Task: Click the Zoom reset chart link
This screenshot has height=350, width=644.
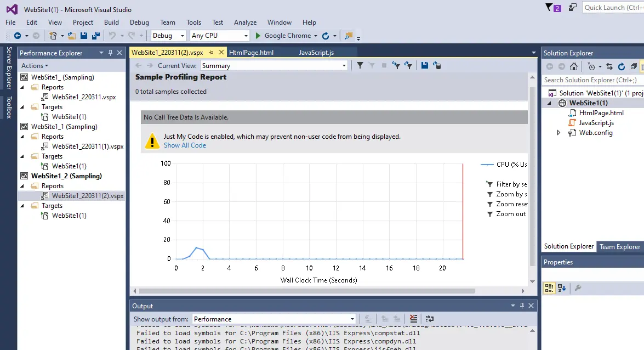Action: pos(512,204)
